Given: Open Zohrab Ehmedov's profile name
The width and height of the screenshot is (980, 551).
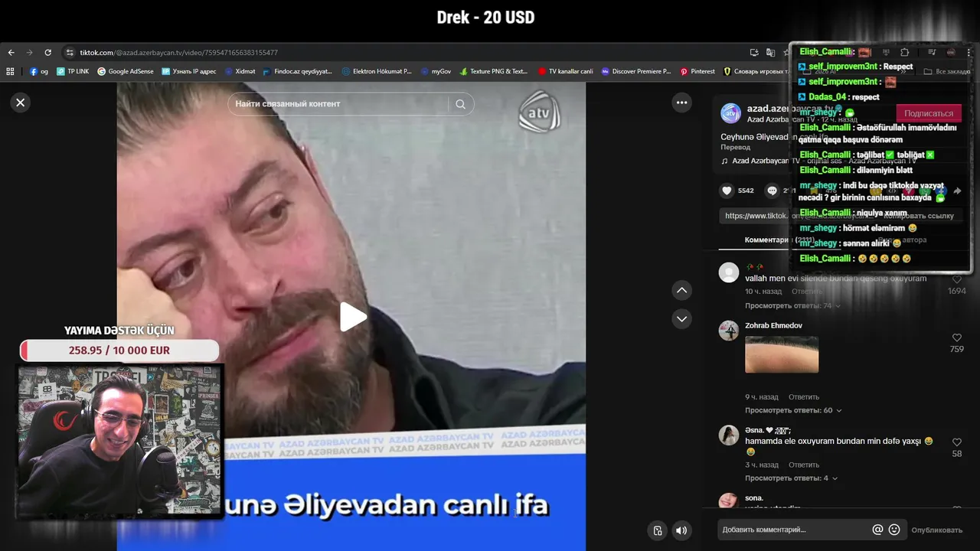Looking at the screenshot, I should (773, 326).
